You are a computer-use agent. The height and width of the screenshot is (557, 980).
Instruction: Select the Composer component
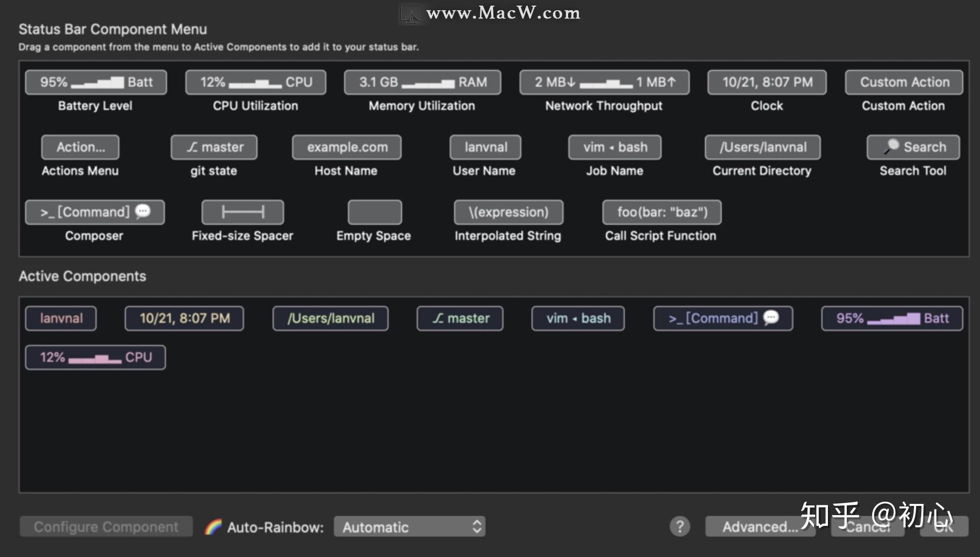coord(94,212)
